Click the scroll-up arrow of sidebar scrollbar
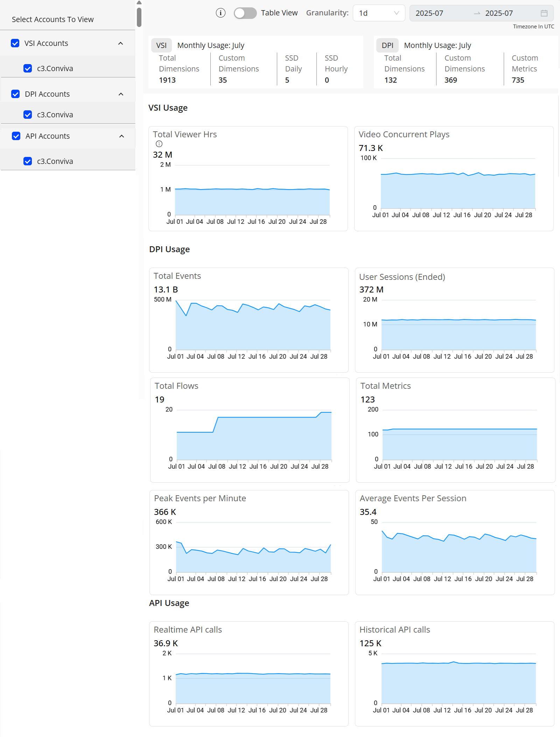The width and height of the screenshot is (560, 738). pos(139,3)
